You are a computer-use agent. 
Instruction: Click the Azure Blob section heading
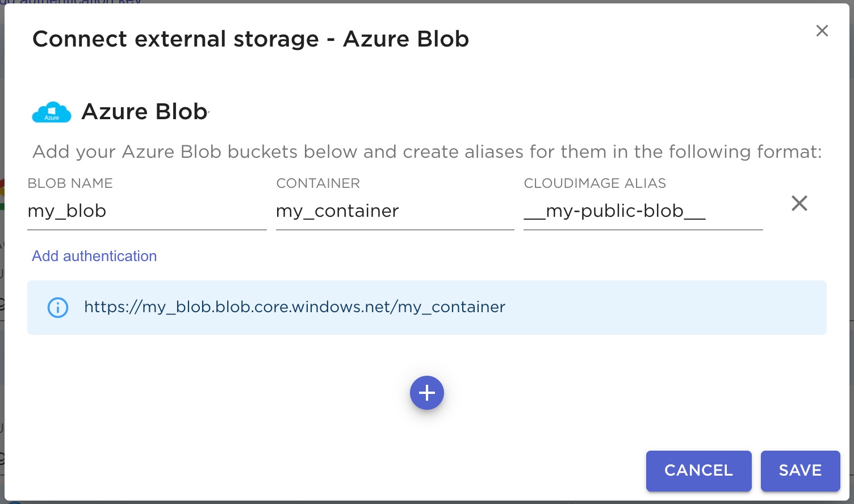pos(144,111)
